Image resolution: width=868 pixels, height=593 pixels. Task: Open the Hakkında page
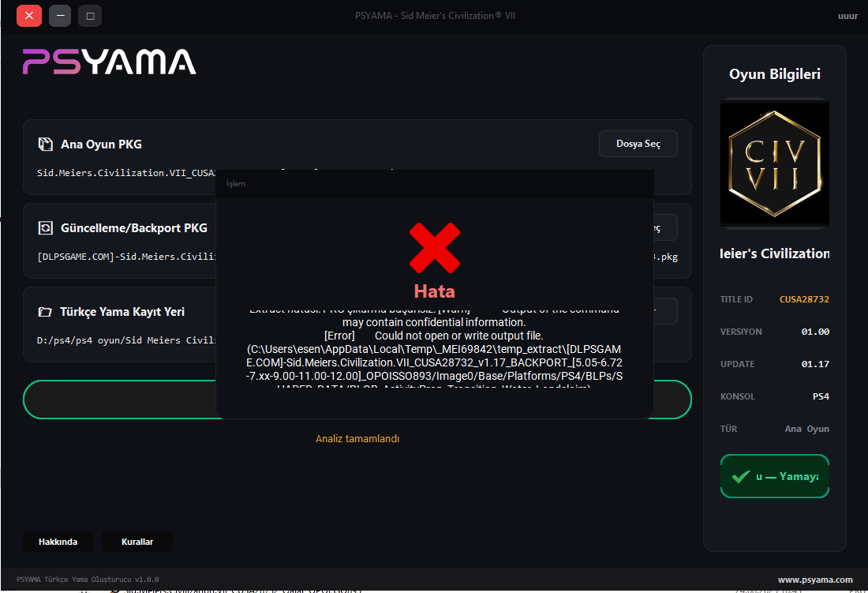click(58, 542)
